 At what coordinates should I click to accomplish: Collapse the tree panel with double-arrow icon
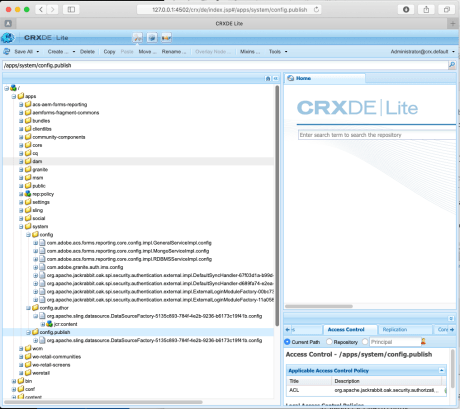(276, 78)
